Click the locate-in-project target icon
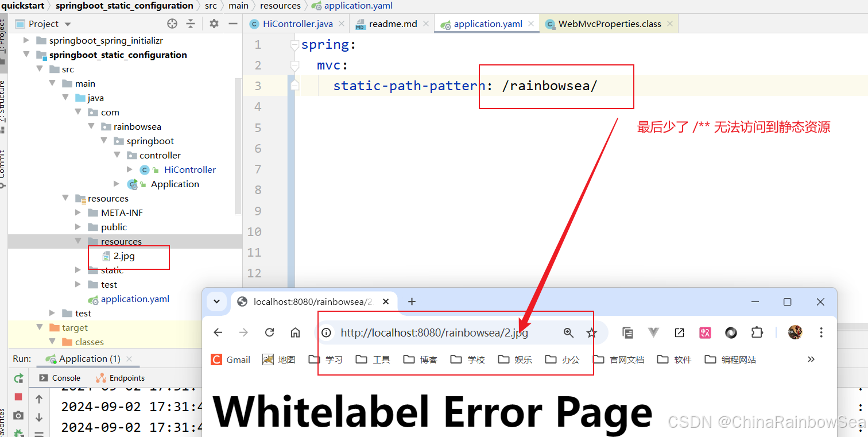Screen dimensions: 868x437 [172, 24]
